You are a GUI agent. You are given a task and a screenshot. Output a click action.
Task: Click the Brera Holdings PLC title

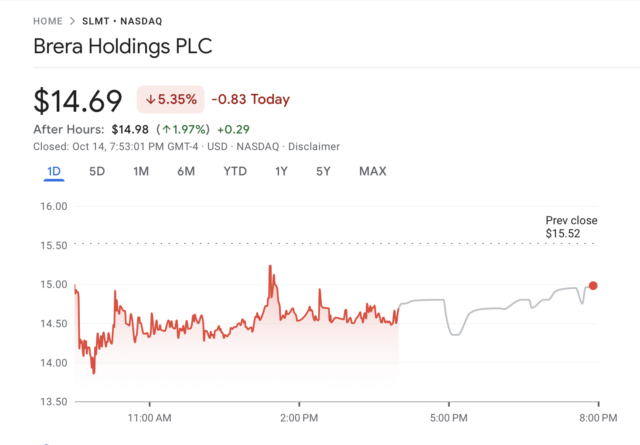click(x=123, y=48)
